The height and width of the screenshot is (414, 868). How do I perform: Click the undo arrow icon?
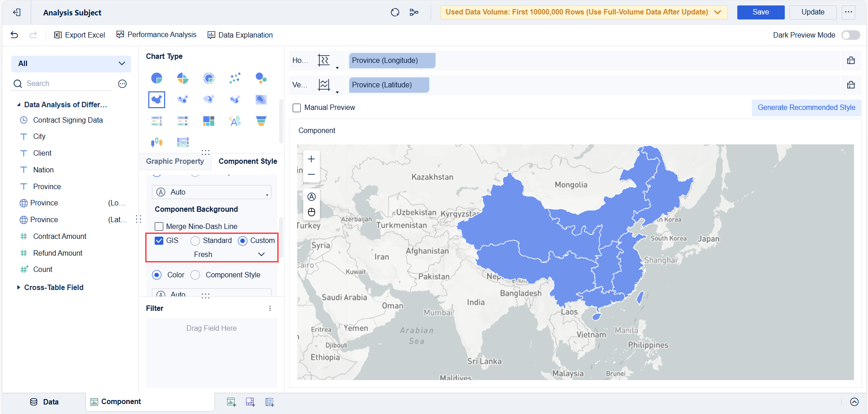click(14, 35)
